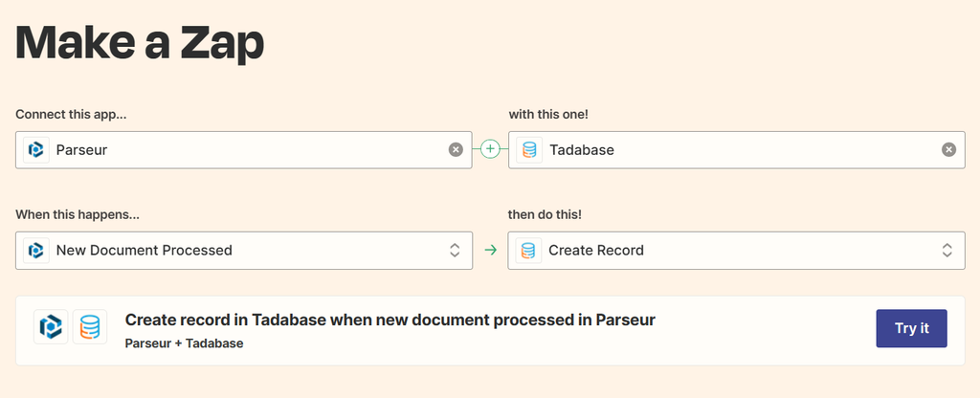
Task: Clear the Tadabase app selection
Action: click(948, 149)
